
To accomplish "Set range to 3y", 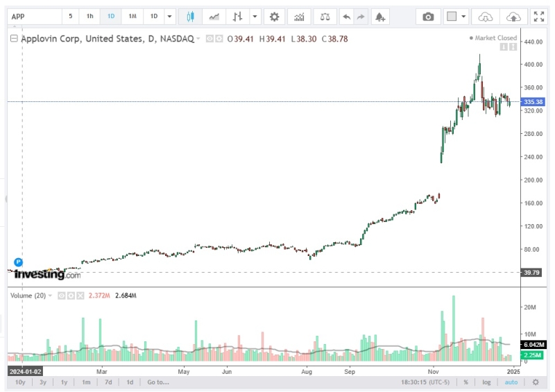I will click(43, 382).
